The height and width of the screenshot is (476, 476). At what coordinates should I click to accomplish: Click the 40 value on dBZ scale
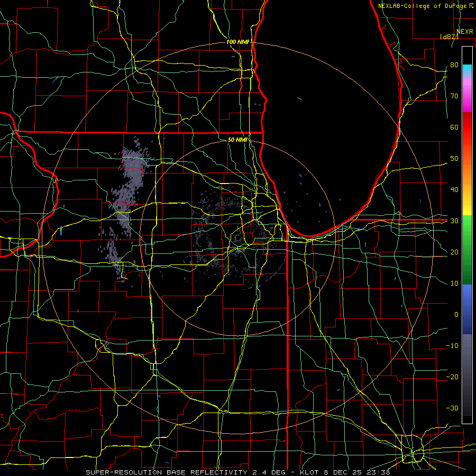pos(454,189)
